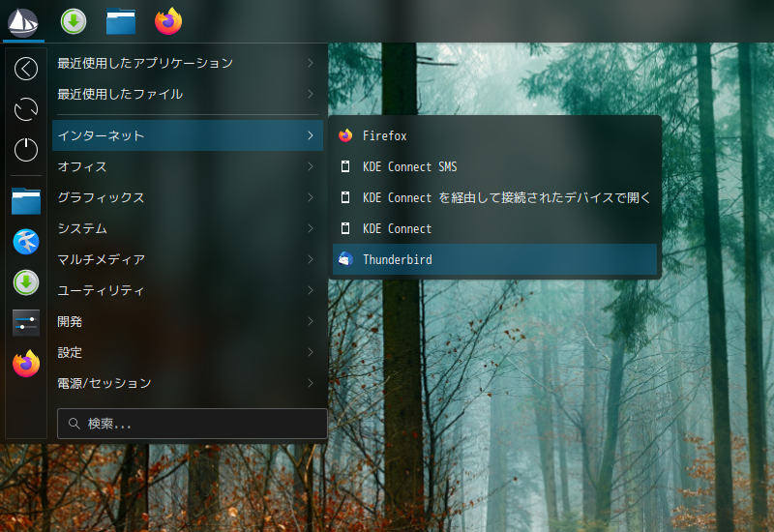This screenshot has height=532, width=774.
Task: Launch Firefox from the インターネット submenu
Action: pos(494,135)
